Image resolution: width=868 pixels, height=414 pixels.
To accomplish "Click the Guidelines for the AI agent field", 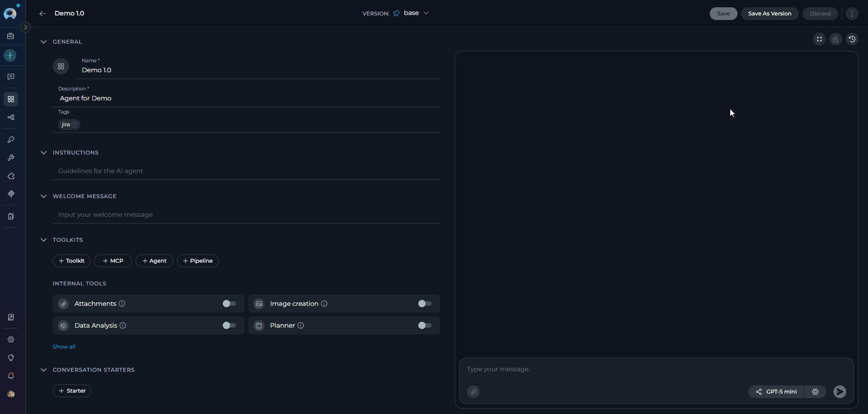I will pos(246,171).
